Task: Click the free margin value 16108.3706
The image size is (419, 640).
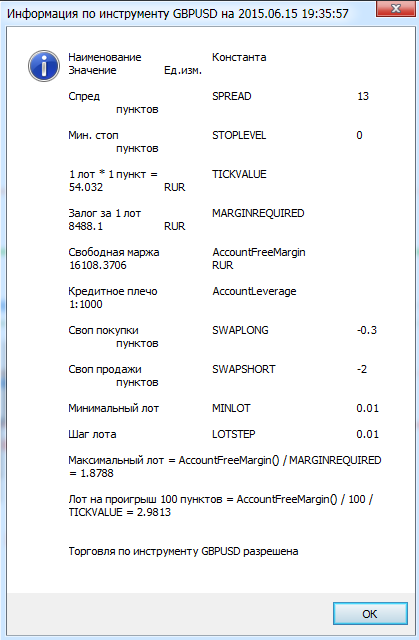Action: 98,265
